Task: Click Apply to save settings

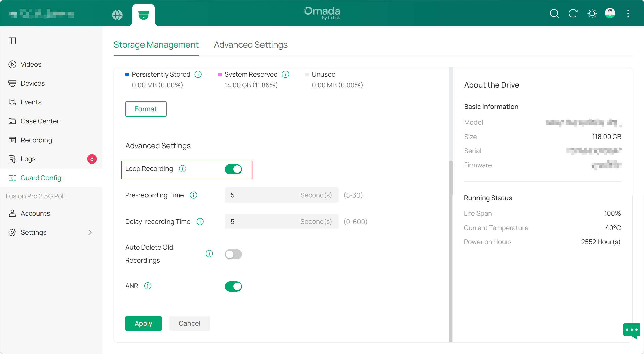Action: pos(143,323)
